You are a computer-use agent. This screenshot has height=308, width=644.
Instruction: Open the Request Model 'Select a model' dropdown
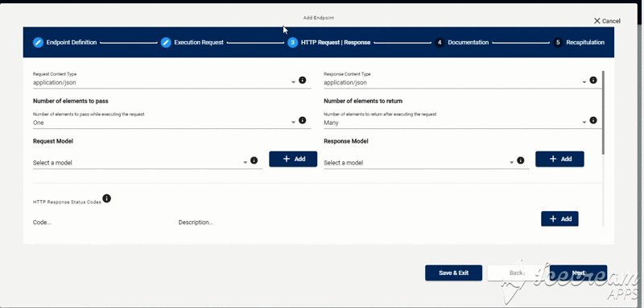(140, 163)
